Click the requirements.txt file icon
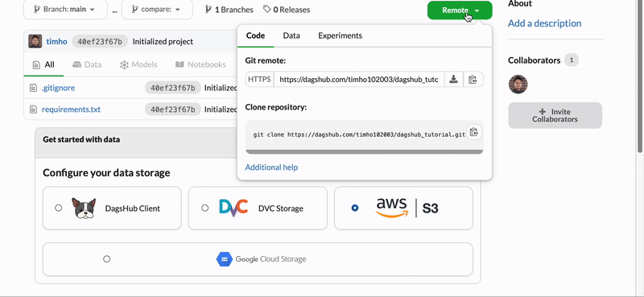Viewport: 644px width, 297px height. click(33, 109)
